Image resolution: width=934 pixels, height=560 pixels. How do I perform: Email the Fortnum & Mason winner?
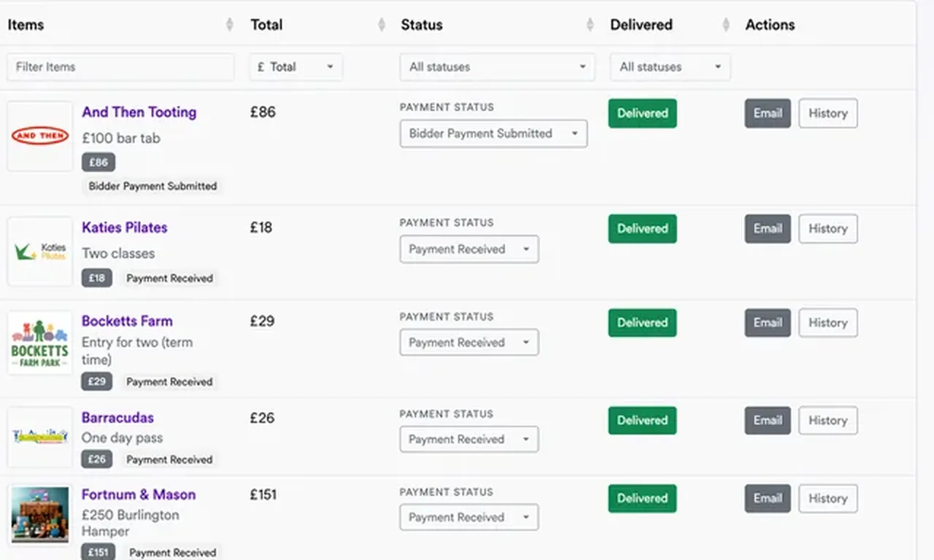(x=768, y=499)
